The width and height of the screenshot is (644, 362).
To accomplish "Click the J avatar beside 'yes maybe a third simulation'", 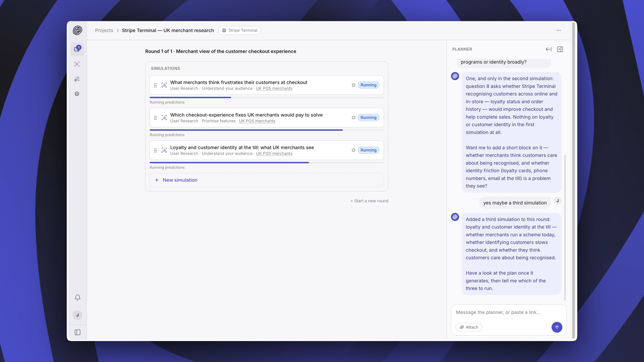I will [557, 201].
